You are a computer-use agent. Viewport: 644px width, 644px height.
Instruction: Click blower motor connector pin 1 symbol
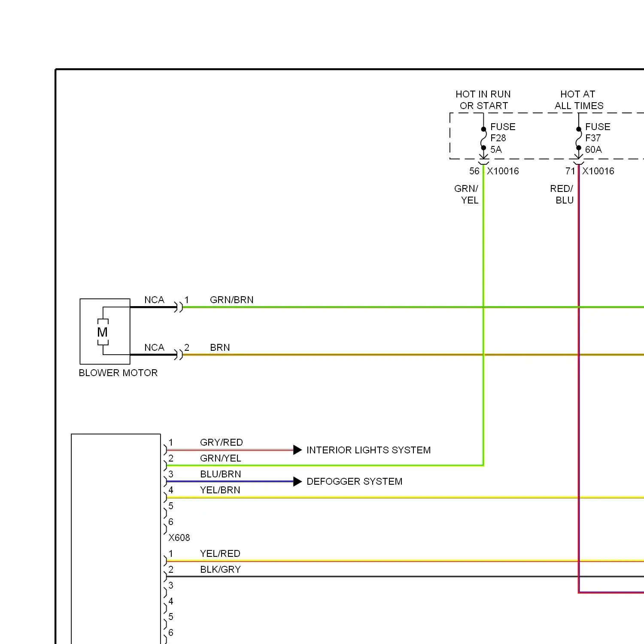(179, 307)
